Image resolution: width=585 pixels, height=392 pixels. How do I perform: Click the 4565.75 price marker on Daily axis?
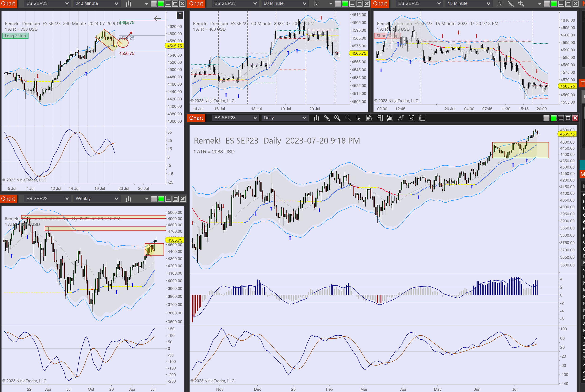(567, 134)
